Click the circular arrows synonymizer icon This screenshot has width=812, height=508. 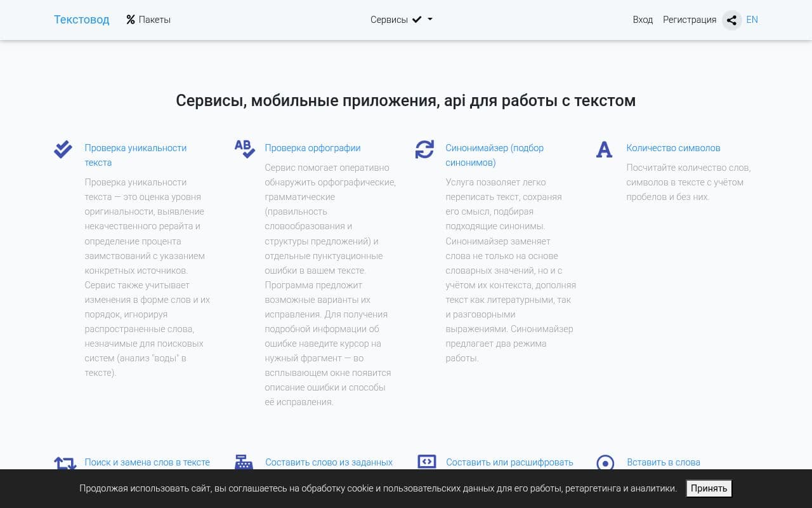click(x=424, y=149)
